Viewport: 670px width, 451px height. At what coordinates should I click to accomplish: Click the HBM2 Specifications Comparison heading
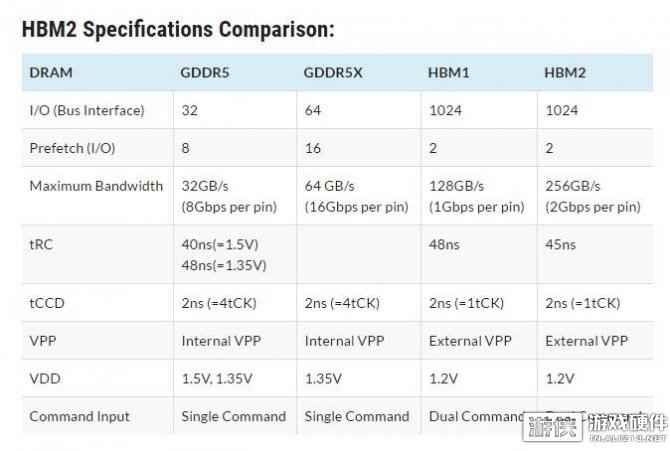click(178, 29)
